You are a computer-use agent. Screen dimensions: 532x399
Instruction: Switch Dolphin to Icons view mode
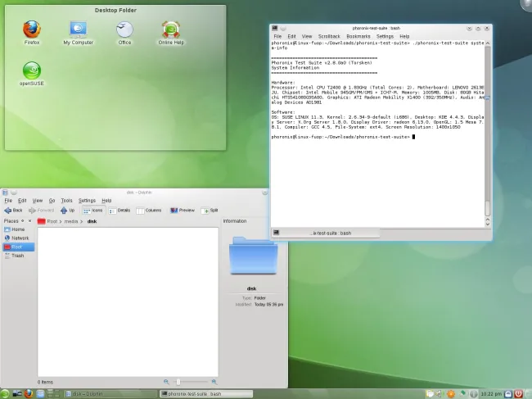(x=93, y=211)
